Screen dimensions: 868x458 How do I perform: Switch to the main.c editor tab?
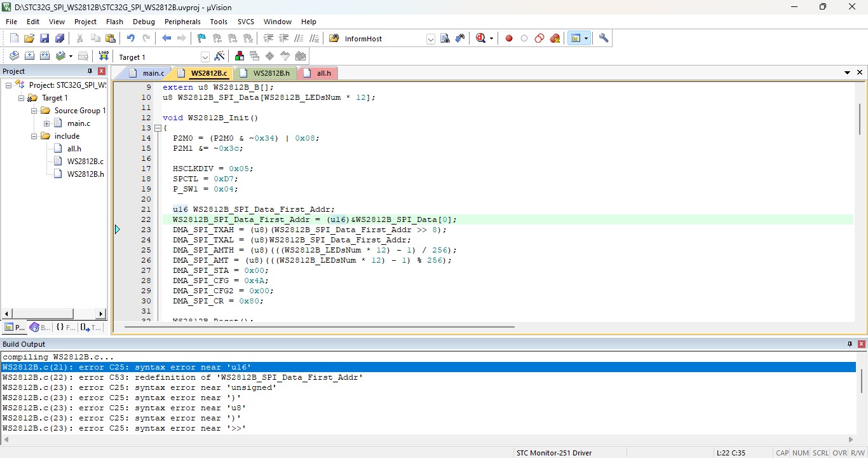(147, 73)
